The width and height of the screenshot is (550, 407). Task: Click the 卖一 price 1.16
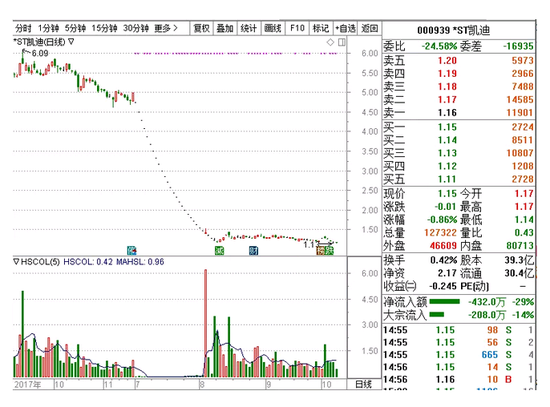coord(447,112)
